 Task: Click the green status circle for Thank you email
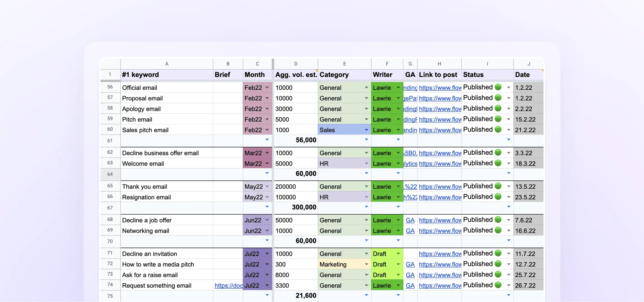(498, 186)
